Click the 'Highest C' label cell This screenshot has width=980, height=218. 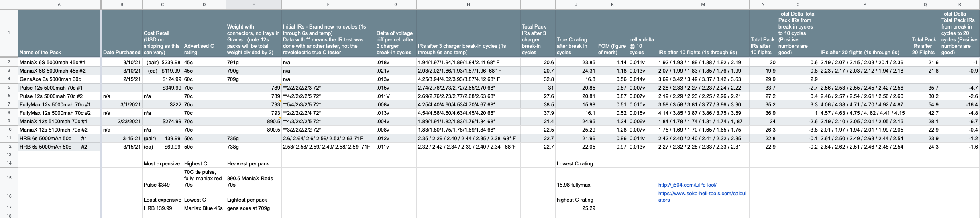pos(204,163)
